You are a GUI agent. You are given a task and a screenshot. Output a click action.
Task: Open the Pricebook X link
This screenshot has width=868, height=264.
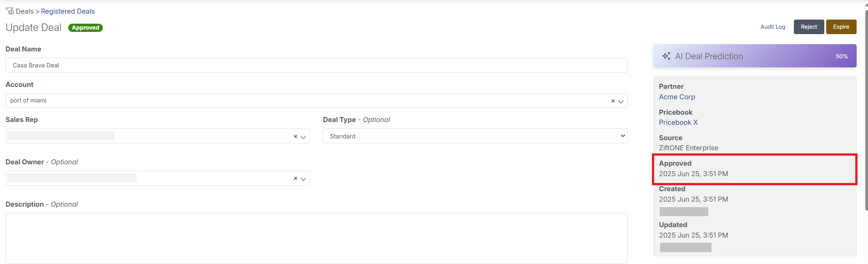678,122
